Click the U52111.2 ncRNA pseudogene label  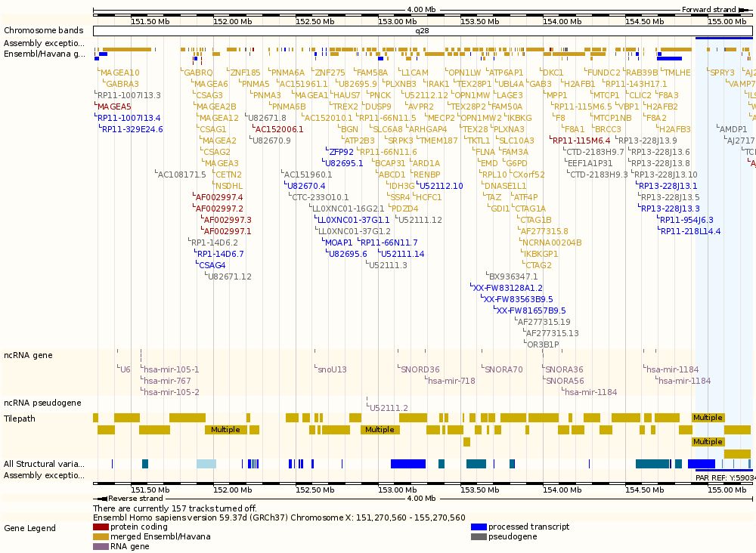click(x=389, y=407)
